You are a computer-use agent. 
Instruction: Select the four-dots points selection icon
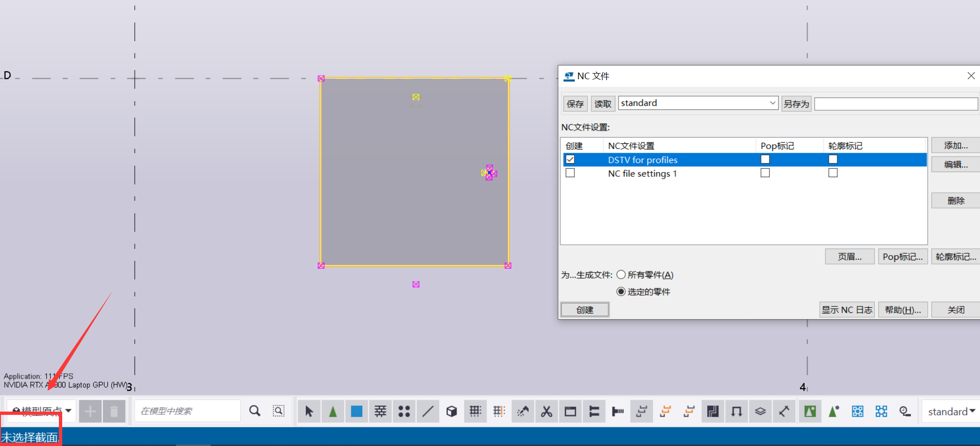point(404,412)
